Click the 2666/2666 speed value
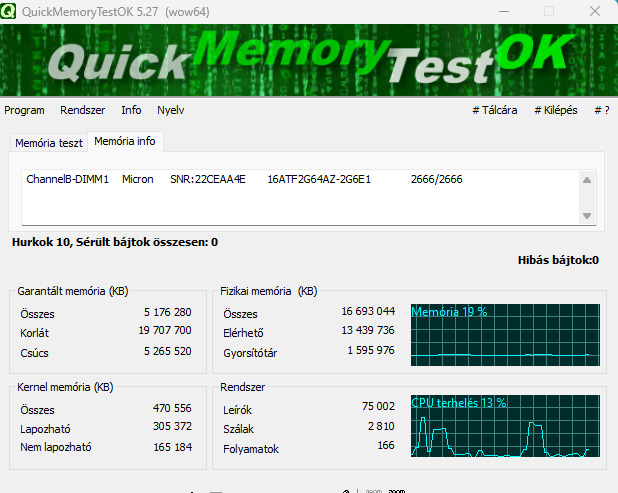 (437, 179)
